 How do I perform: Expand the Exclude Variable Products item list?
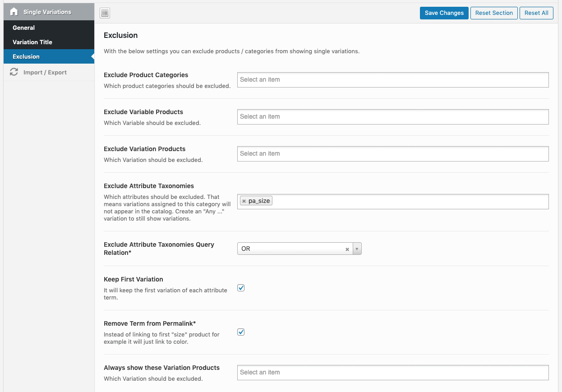pyautogui.click(x=392, y=116)
